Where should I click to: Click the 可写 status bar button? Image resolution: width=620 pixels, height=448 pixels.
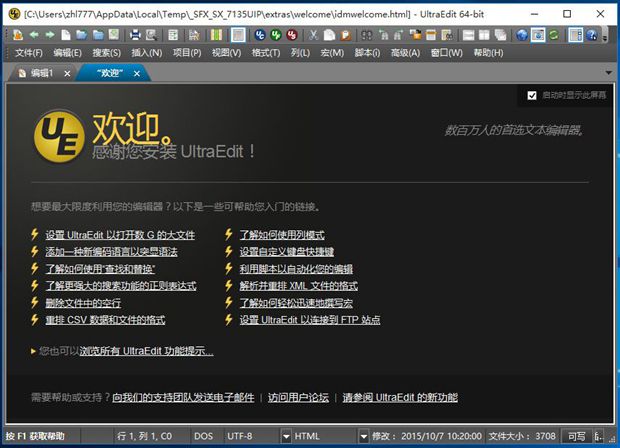[x=577, y=436]
